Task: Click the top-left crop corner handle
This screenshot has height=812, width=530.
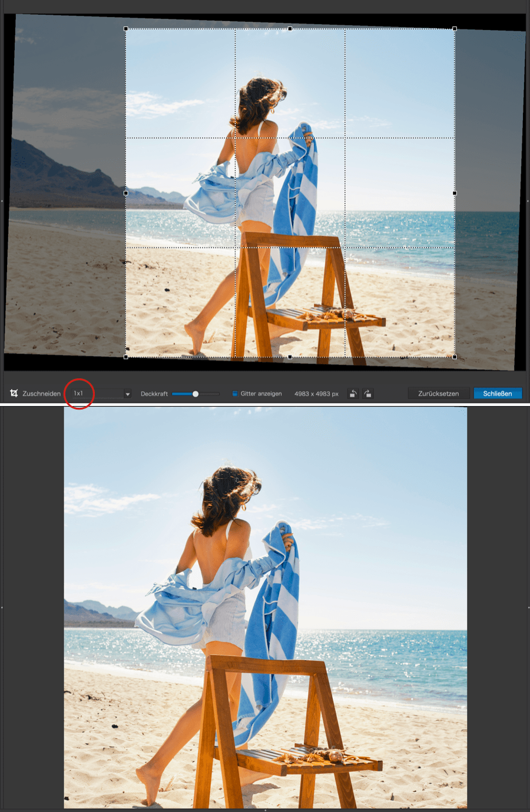Action: 126,28
